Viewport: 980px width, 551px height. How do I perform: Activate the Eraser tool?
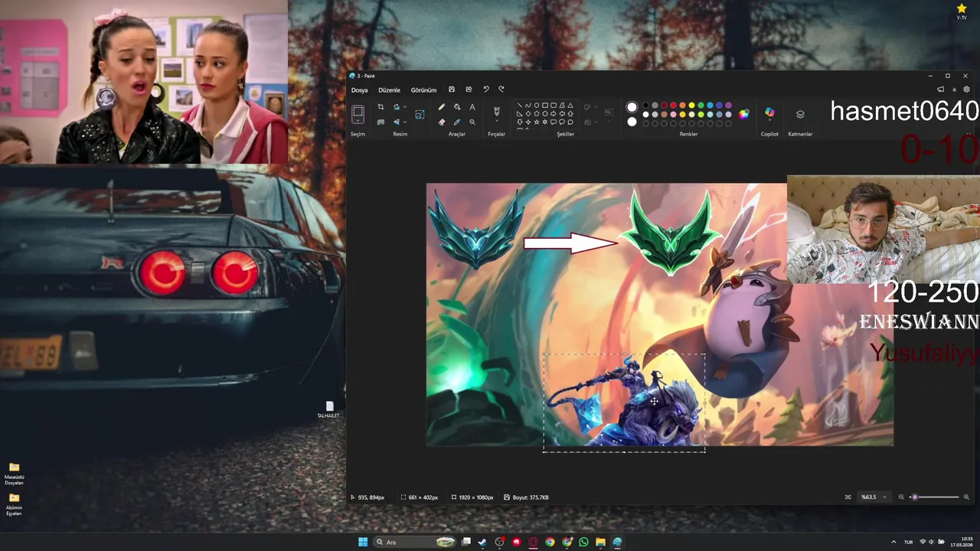442,122
